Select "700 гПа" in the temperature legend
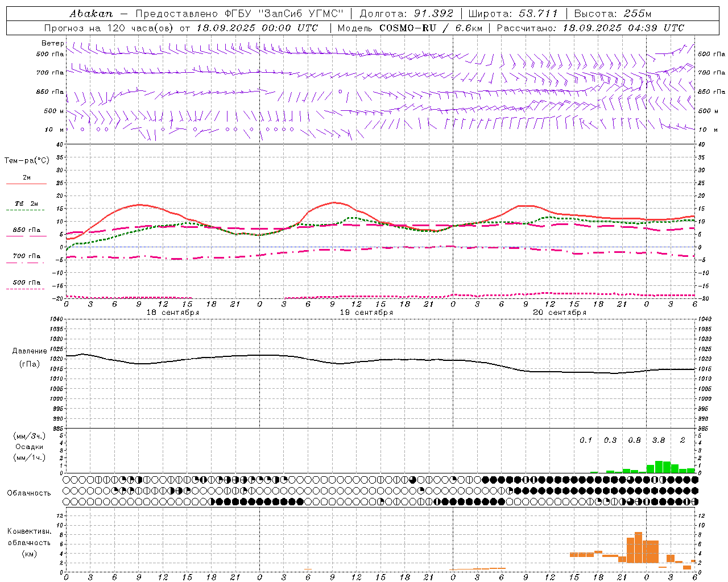Image resolution: width=728 pixels, height=582 pixels. 27,256
